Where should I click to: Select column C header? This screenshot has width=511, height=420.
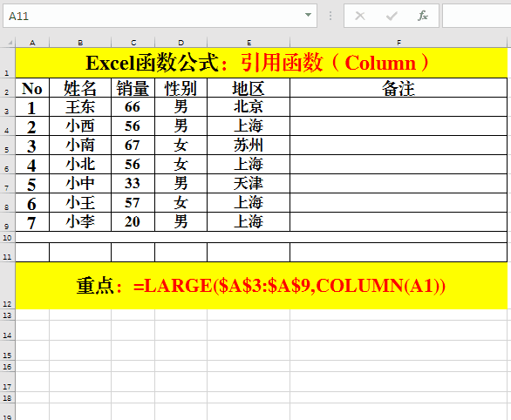(x=133, y=43)
